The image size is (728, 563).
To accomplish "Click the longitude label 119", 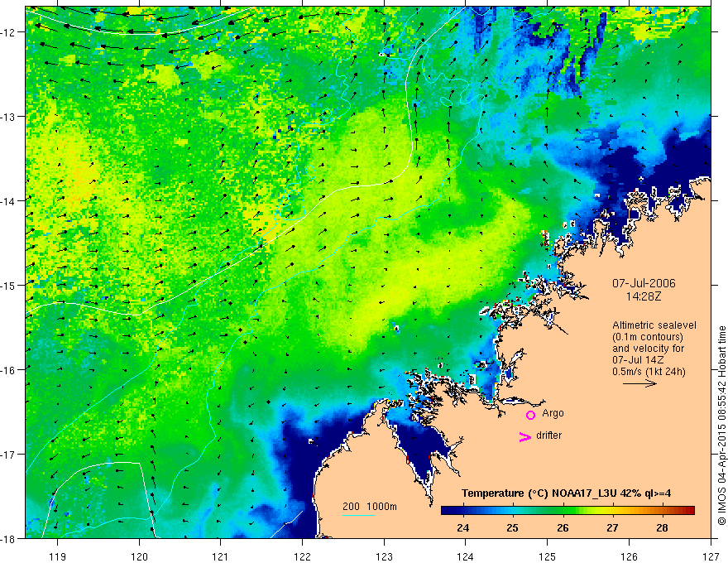I will click(58, 556).
